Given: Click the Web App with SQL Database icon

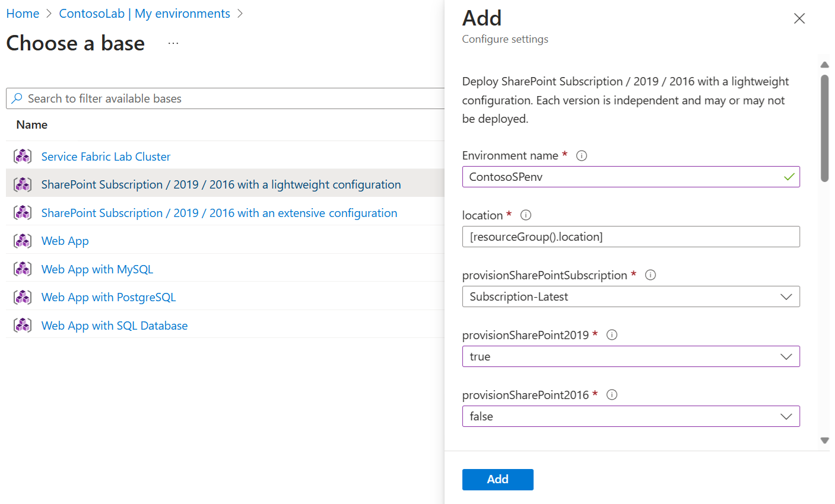Looking at the screenshot, I should [23, 326].
